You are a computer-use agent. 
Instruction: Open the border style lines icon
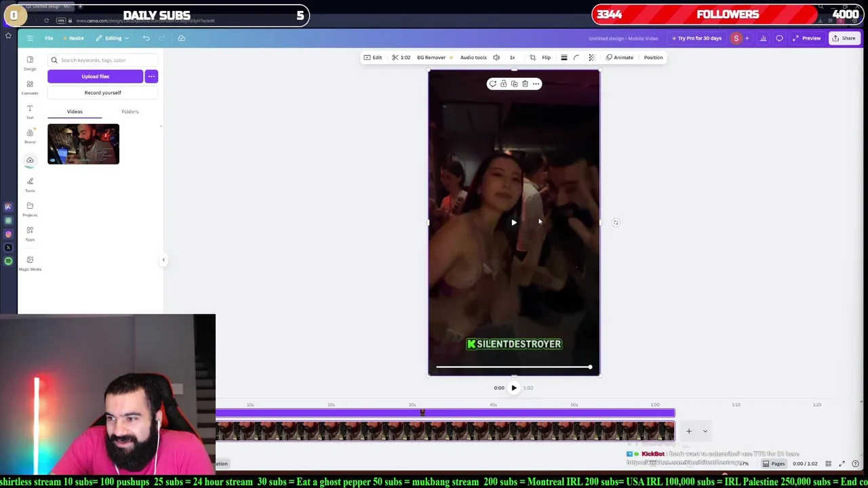click(x=564, y=58)
